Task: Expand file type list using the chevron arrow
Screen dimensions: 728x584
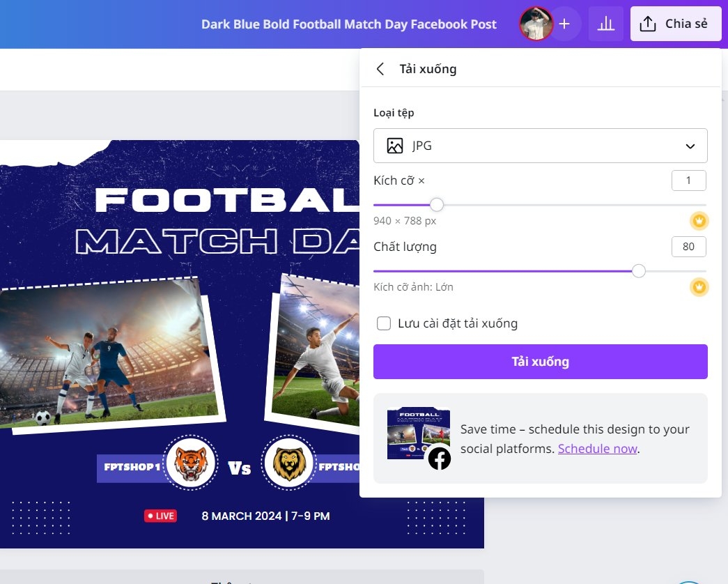Action: (690, 146)
